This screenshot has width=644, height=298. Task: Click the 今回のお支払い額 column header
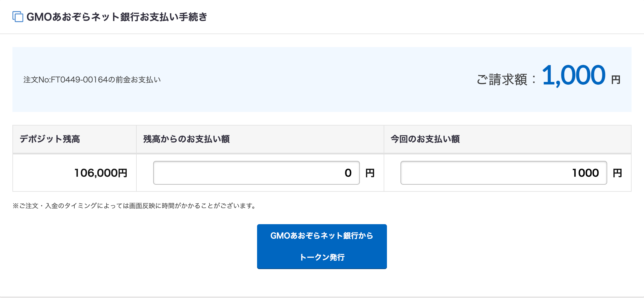click(x=425, y=139)
